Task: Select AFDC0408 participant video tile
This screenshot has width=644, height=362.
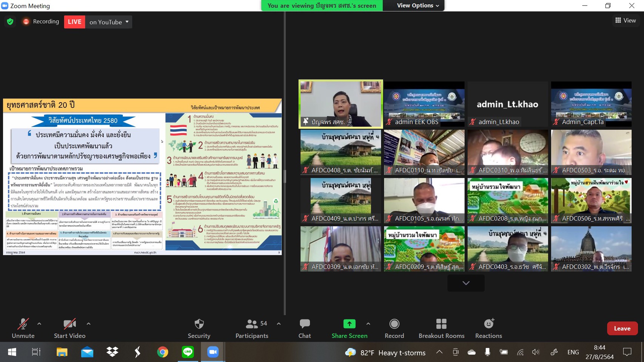Action: tap(341, 152)
